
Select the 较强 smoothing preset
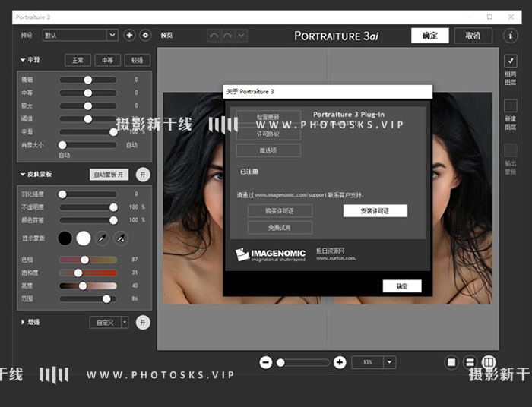coord(138,60)
